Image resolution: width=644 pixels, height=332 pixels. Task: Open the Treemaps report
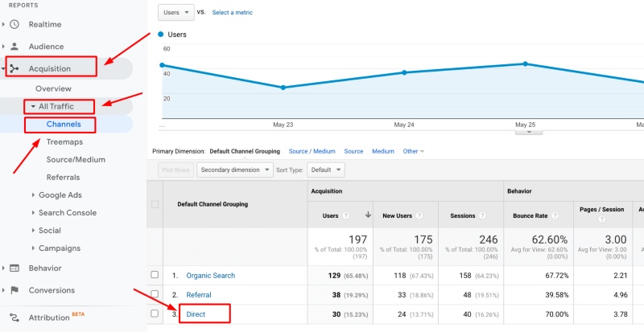(x=64, y=142)
